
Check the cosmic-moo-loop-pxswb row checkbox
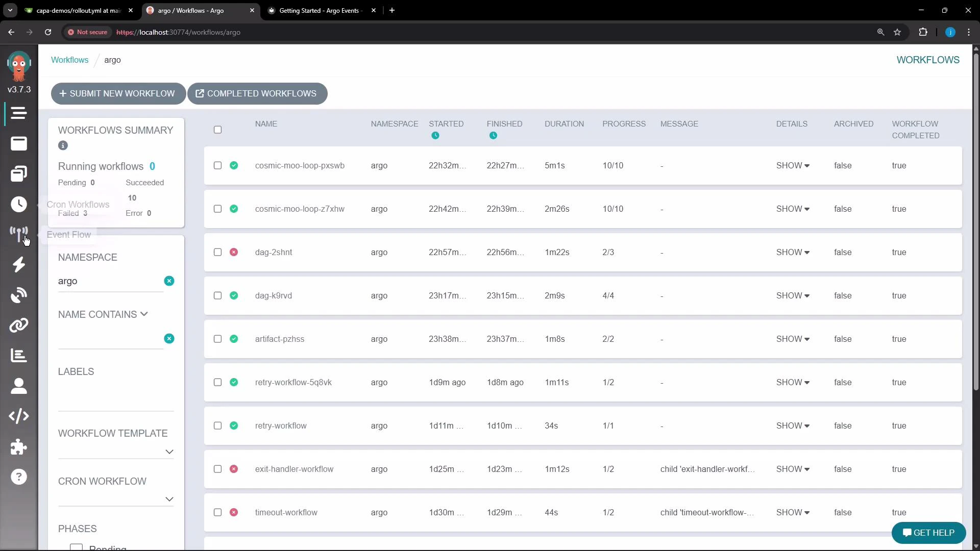217,165
